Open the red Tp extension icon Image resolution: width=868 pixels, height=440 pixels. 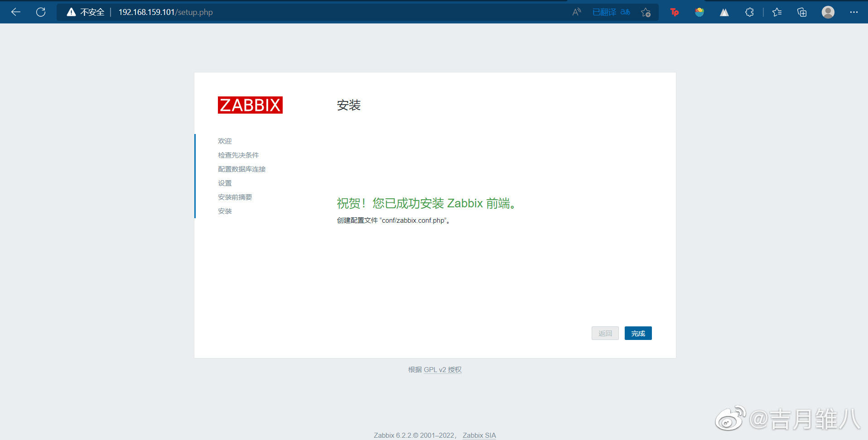(x=675, y=12)
